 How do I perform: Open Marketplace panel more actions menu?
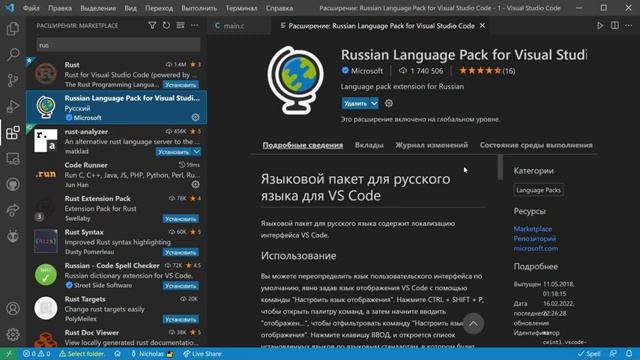(194, 25)
